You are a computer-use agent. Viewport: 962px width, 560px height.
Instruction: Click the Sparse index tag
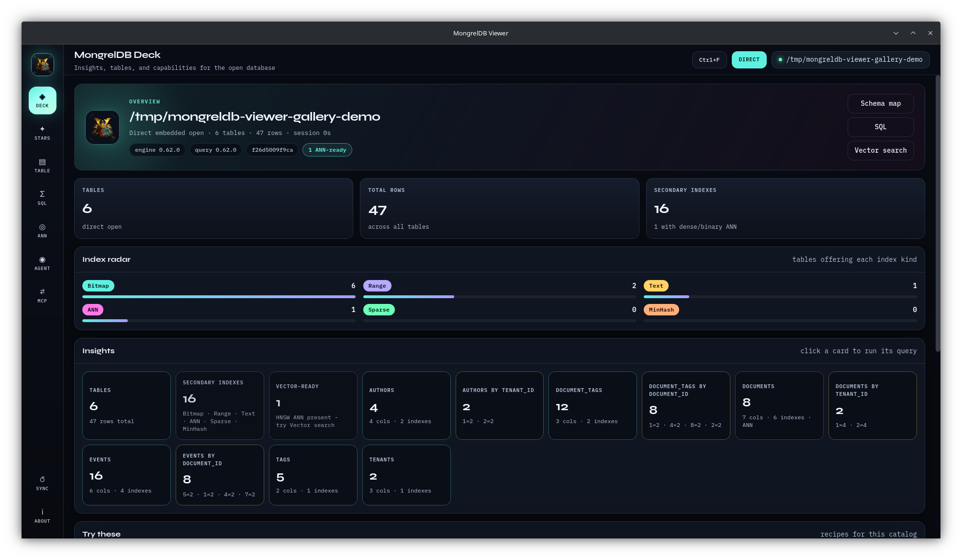point(379,310)
